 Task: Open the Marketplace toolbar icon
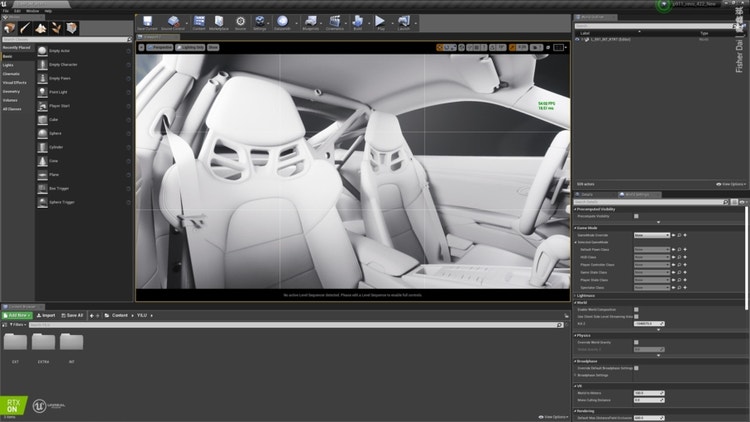(x=219, y=21)
